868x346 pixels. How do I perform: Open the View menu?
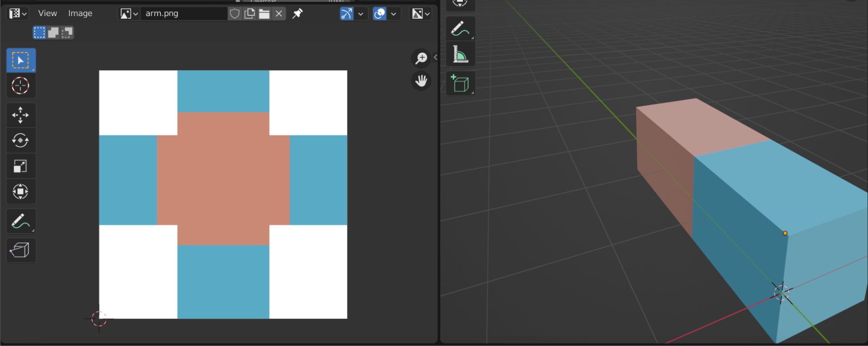click(x=47, y=13)
